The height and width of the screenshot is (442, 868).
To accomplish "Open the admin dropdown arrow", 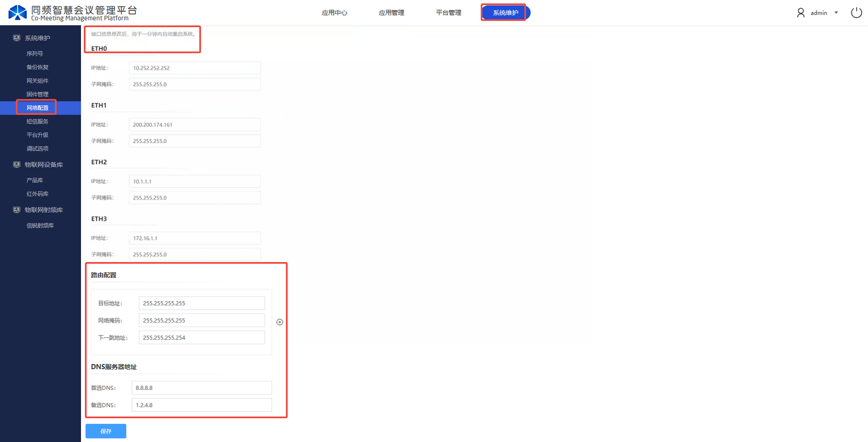I will [836, 12].
